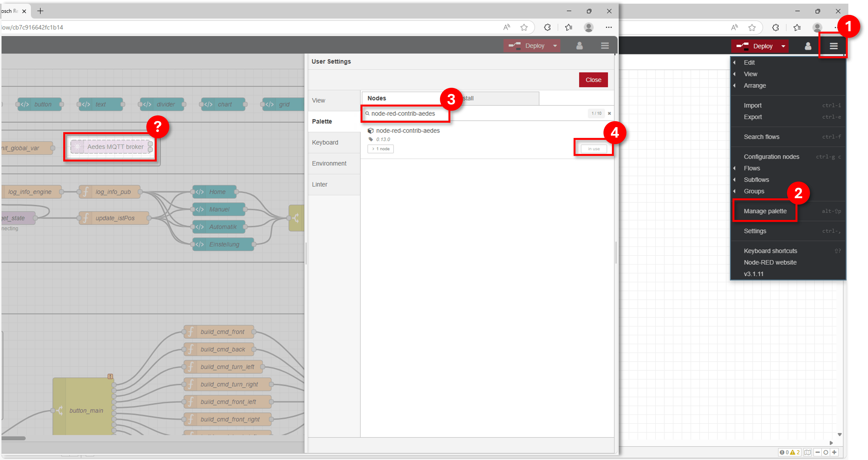
Task: Close the User Settings dialog
Action: (x=593, y=80)
